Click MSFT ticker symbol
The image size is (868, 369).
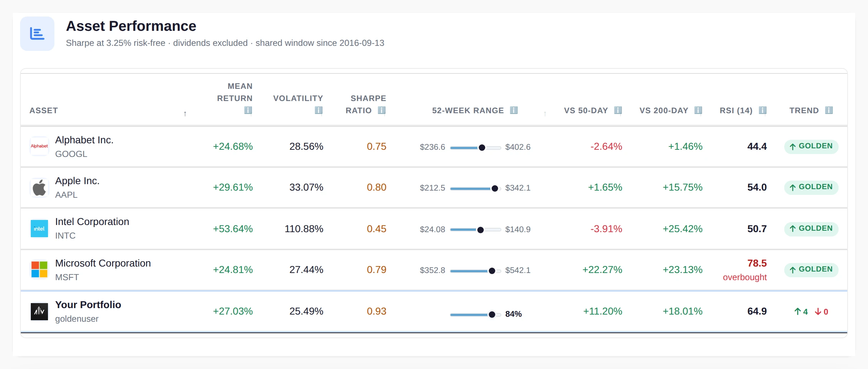coord(67,277)
